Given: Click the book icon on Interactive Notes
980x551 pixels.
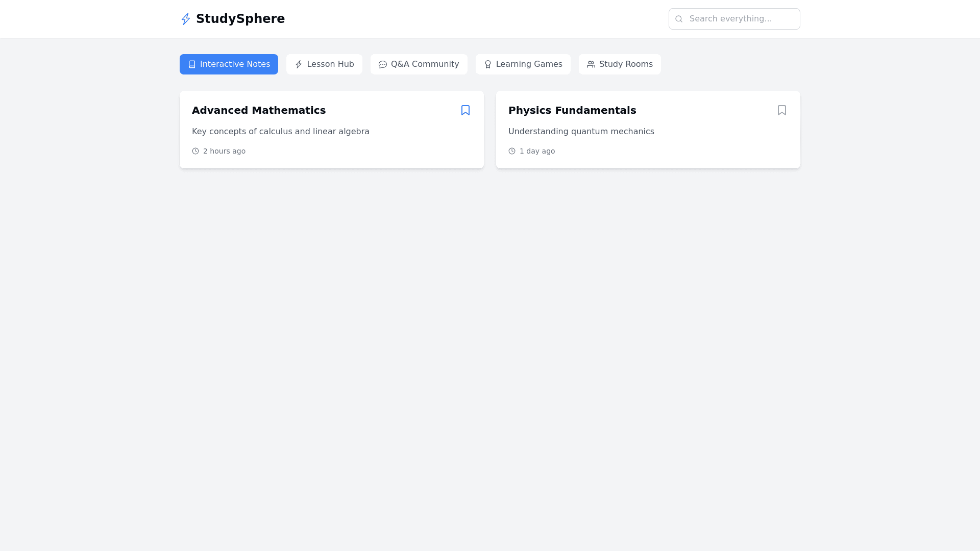Looking at the screenshot, I should click(x=192, y=64).
